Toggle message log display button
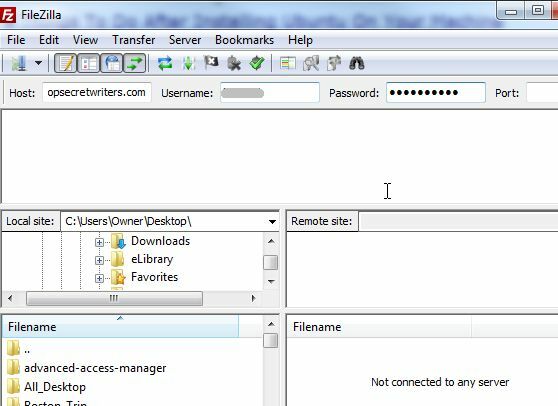 [65, 64]
